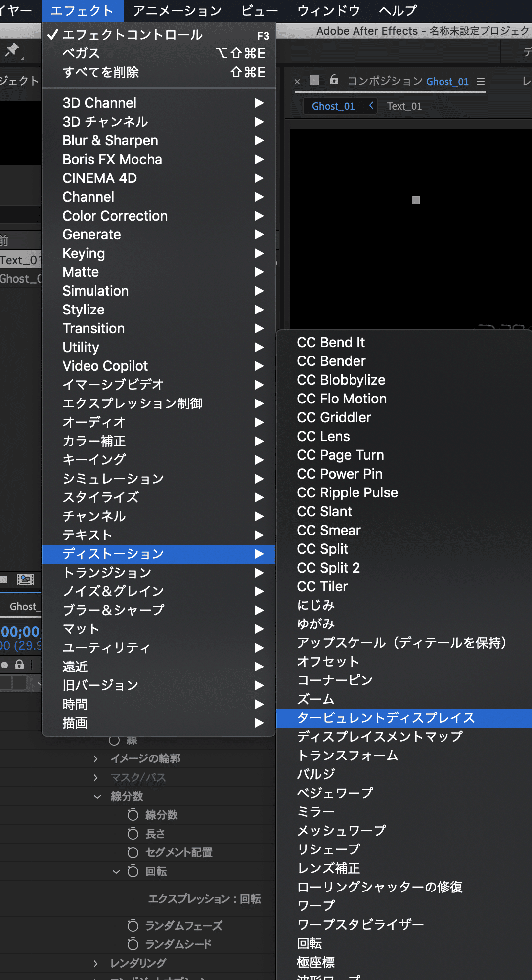Image resolution: width=532 pixels, height=980 pixels.
Task: Open the composition panel hamburger menu
Action: point(481,82)
